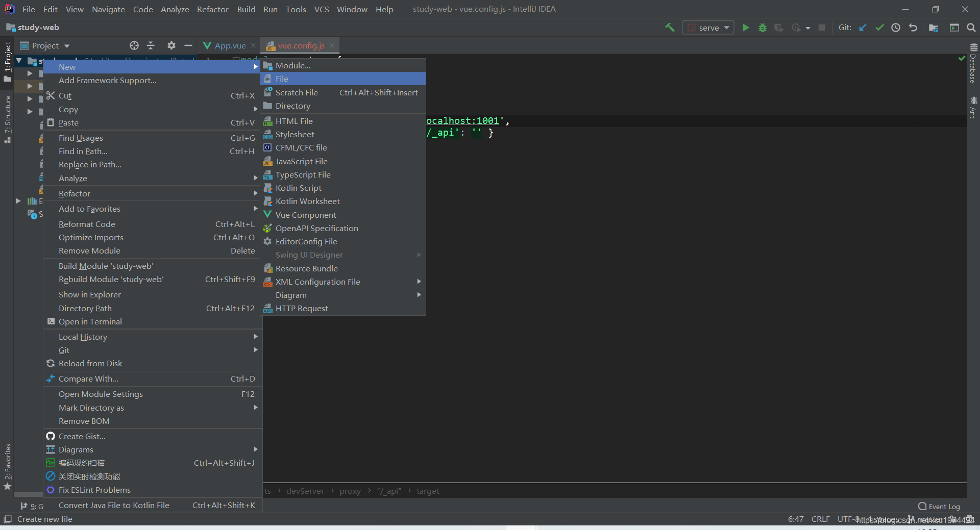Click Reload from Disk
Viewport: 980px width, 530px height.
coord(153,363)
